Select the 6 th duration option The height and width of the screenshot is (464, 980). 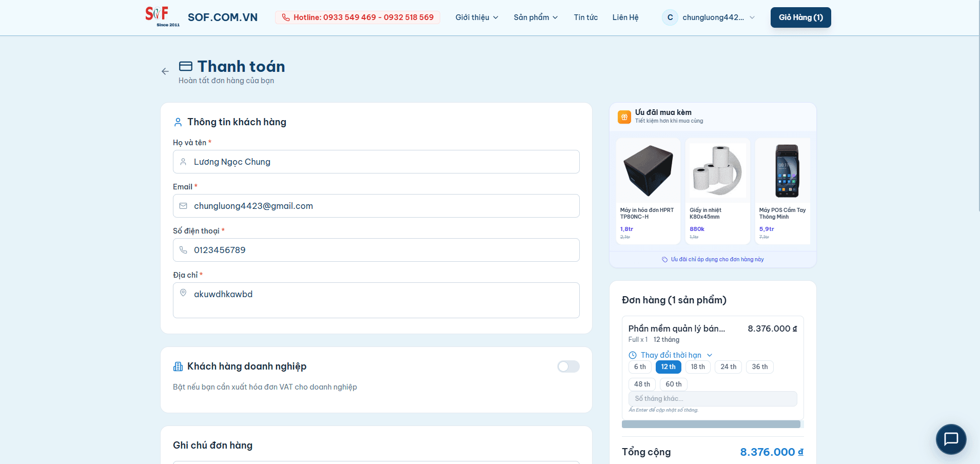point(640,366)
